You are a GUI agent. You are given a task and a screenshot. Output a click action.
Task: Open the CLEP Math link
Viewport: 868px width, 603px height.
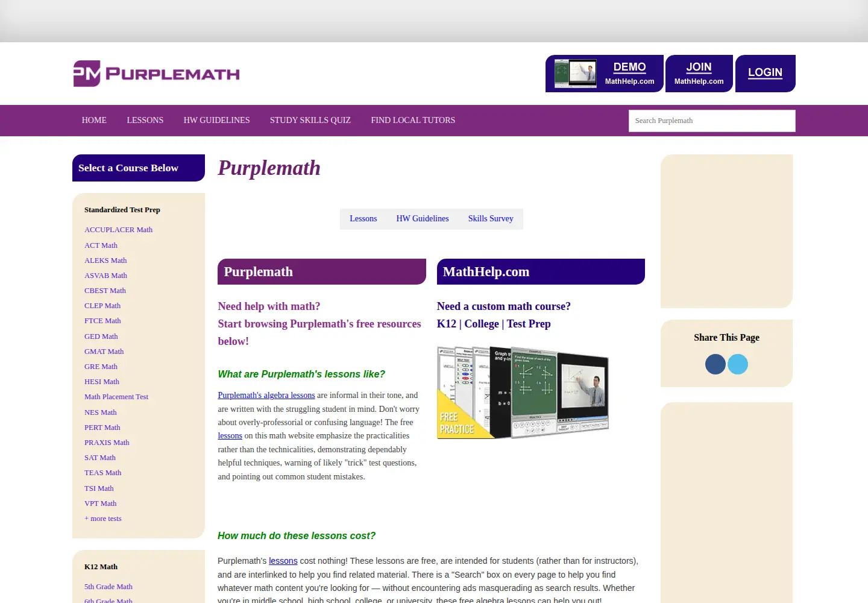[x=102, y=306]
